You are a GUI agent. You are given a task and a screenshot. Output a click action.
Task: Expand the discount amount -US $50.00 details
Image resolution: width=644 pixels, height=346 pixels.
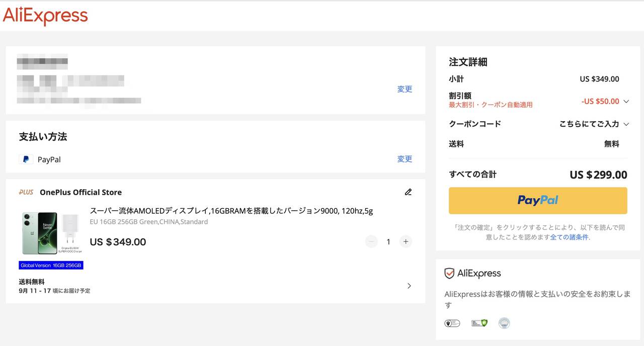click(x=626, y=102)
